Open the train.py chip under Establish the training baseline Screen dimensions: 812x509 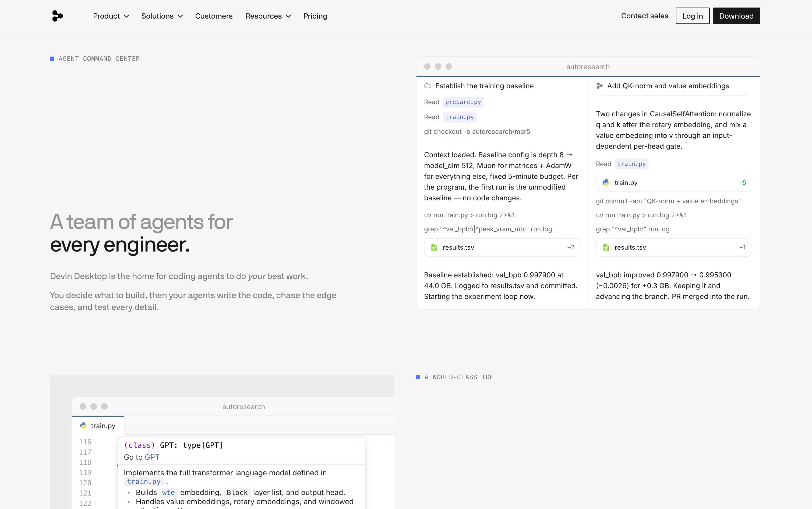[459, 117]
